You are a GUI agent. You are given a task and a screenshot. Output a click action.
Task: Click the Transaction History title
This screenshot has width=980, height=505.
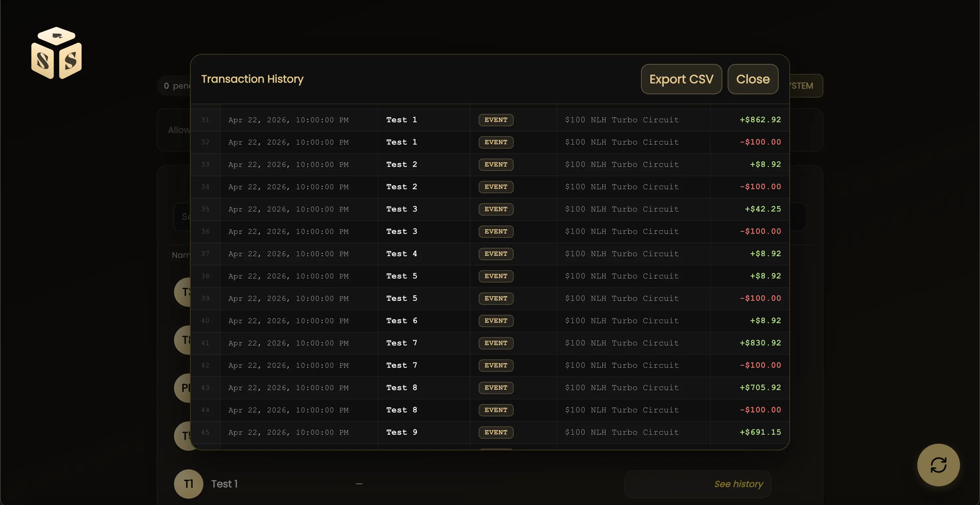(252, 79)
